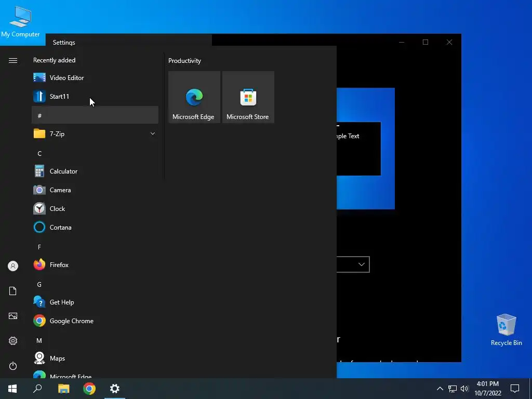Click the F letter group header
Viewport: 532px width, 399px height.
point(95,246)
